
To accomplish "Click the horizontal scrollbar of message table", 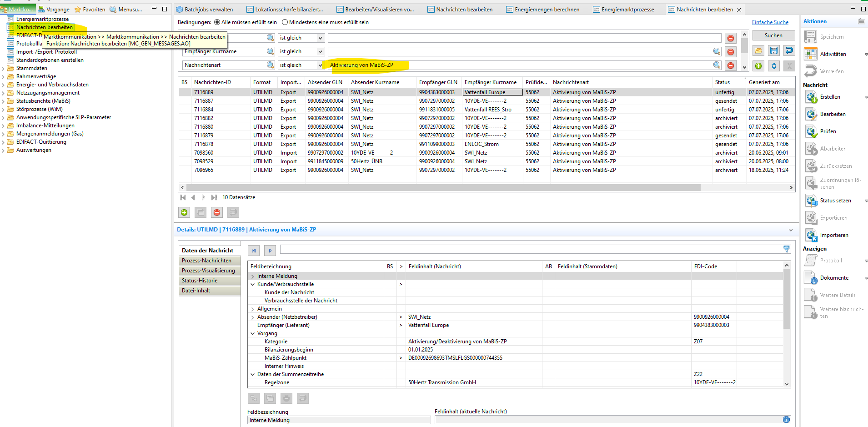I will click(x=443, y=187).
